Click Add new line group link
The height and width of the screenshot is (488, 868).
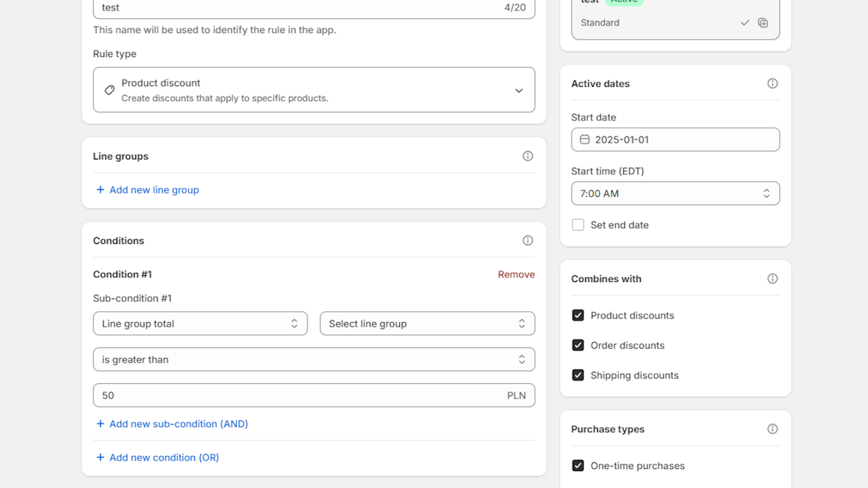154,190
